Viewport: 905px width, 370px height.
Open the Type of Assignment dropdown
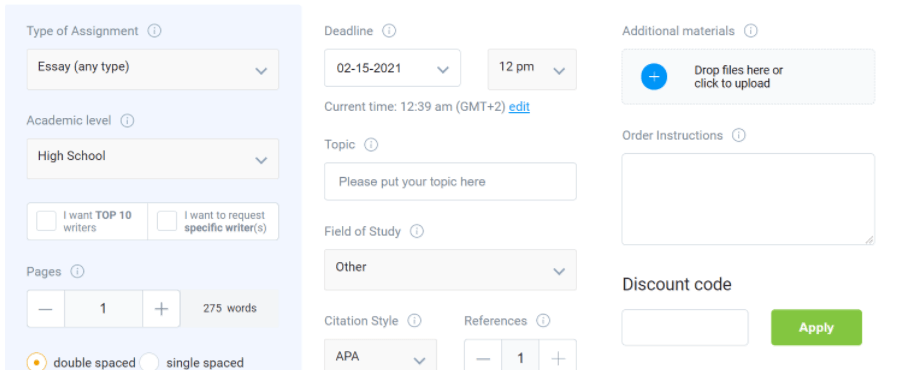pyautogui.click(x=152, y=69)
